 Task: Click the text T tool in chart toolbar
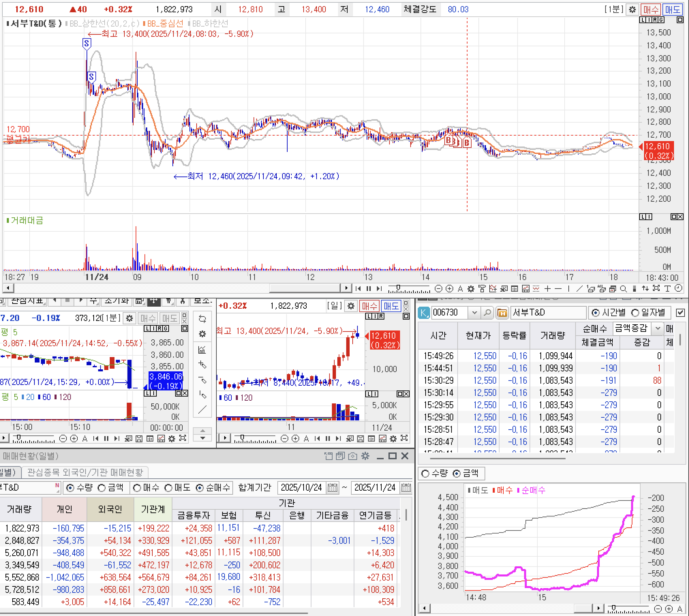(x=667, y=289)
